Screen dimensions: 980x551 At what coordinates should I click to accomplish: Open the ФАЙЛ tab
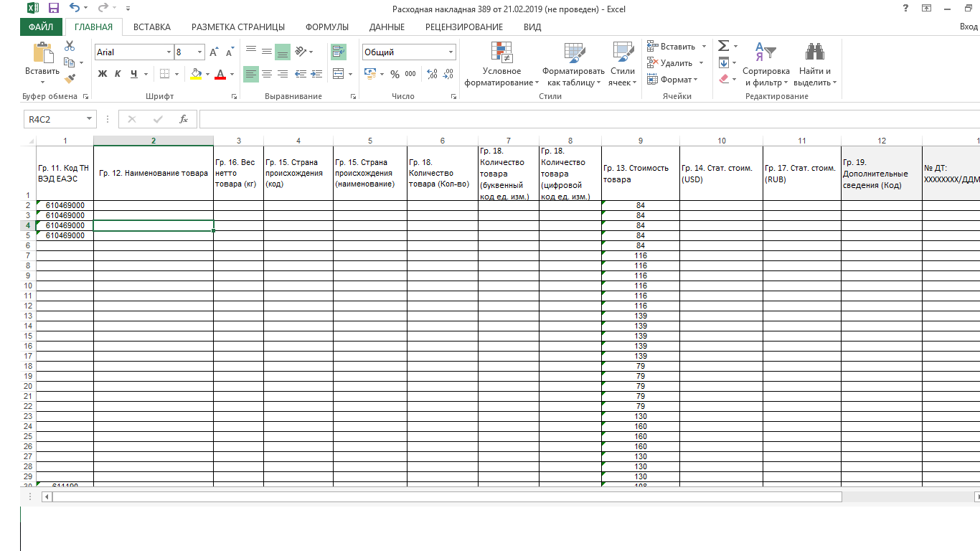pyautogui.click(x=41, y=27)
